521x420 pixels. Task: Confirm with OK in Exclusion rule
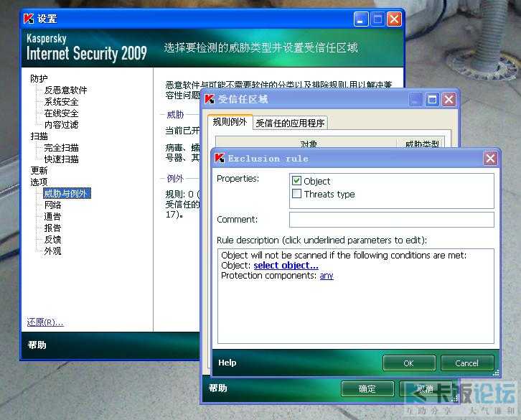[409, 363]
